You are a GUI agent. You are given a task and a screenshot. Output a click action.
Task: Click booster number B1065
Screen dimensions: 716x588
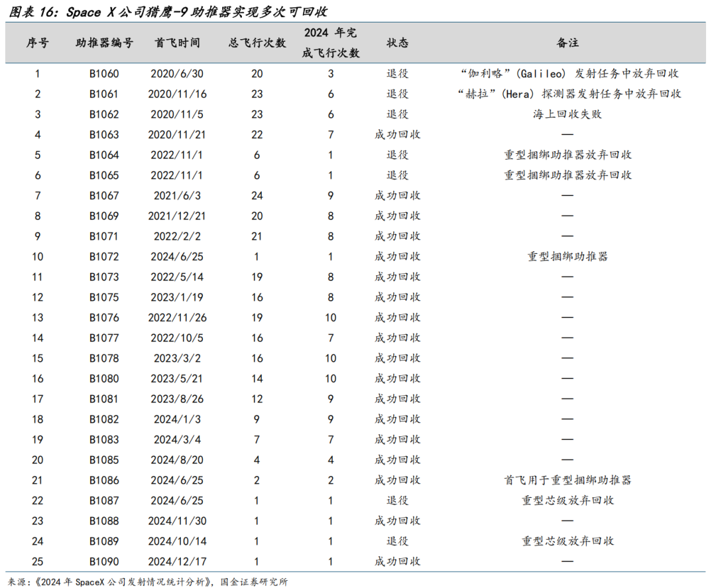pyautogui.click(x=104, y=175)
